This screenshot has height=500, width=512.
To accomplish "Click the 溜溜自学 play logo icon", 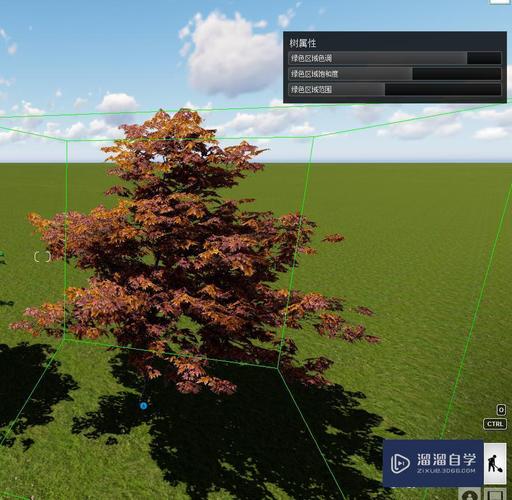I will pos(400,463).
